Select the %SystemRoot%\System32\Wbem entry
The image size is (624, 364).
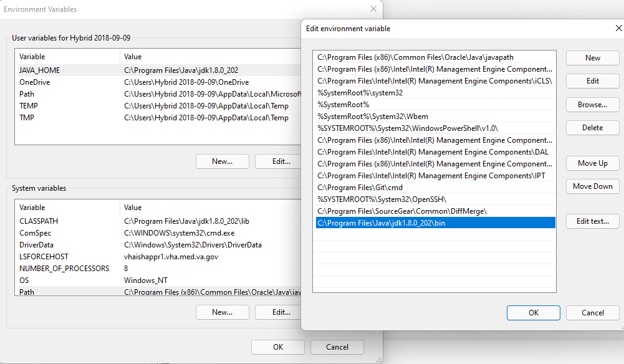[x=435, y=117]
